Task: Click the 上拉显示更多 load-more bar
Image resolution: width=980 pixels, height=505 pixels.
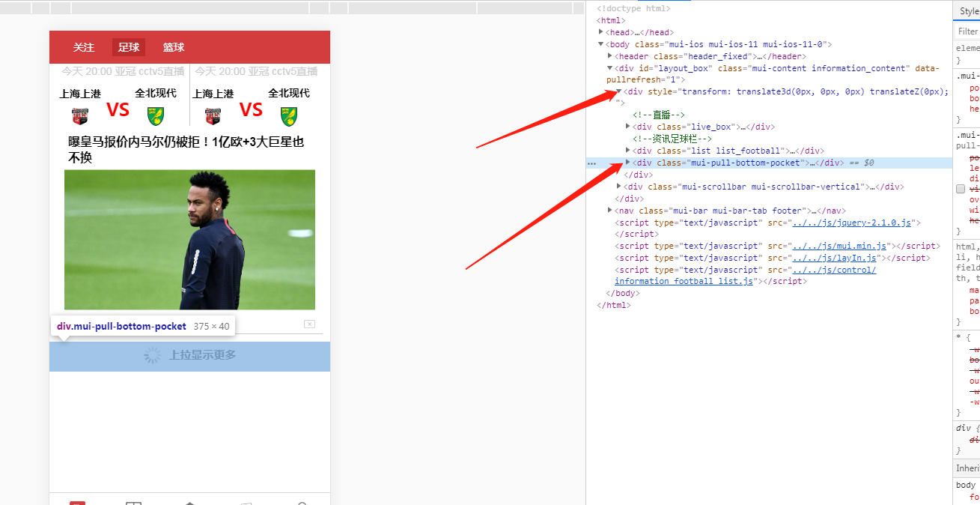Action: (x=189, y=356)
